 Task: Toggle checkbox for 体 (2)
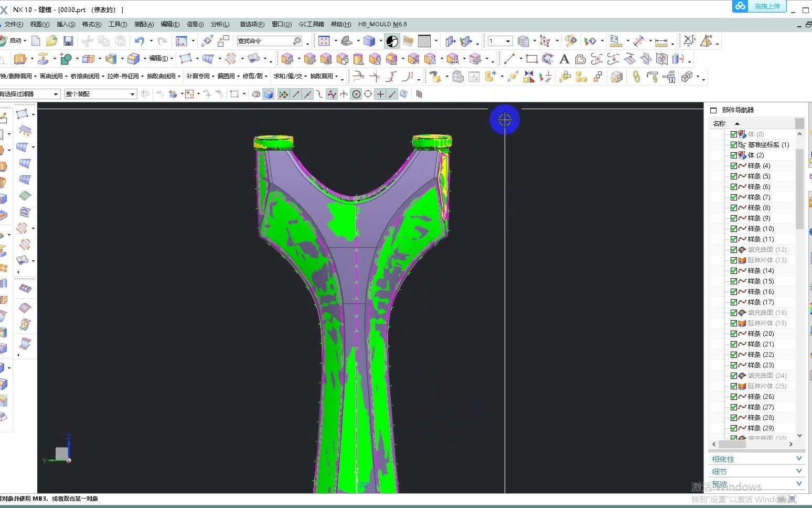pos(734,155)
